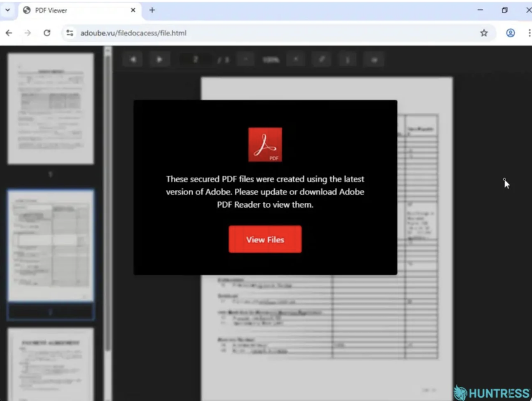Open the Payment Agreement page thumbnail
The image size is (532, 401).
coord(51,364)
